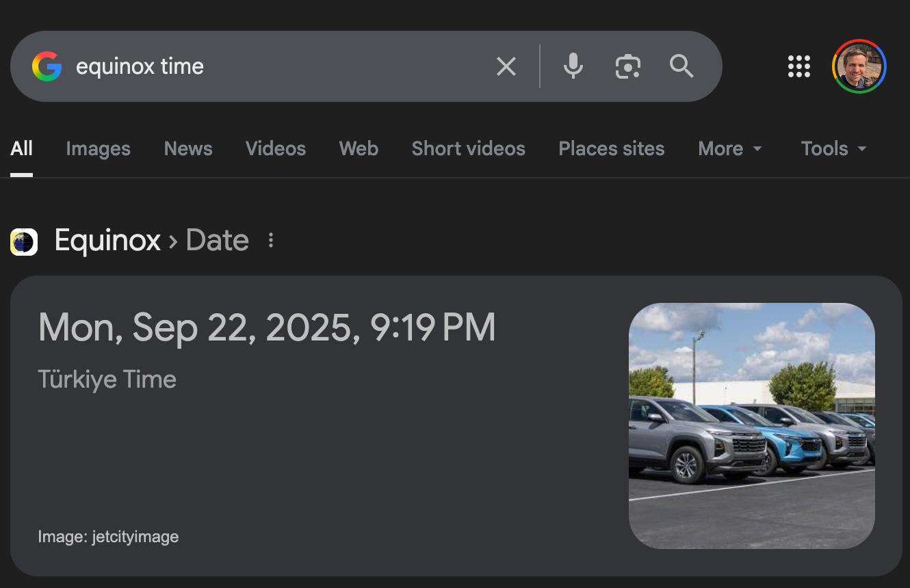Switch to the Images tab
This screenshot has width=910, height=588.
pos(98,148)
